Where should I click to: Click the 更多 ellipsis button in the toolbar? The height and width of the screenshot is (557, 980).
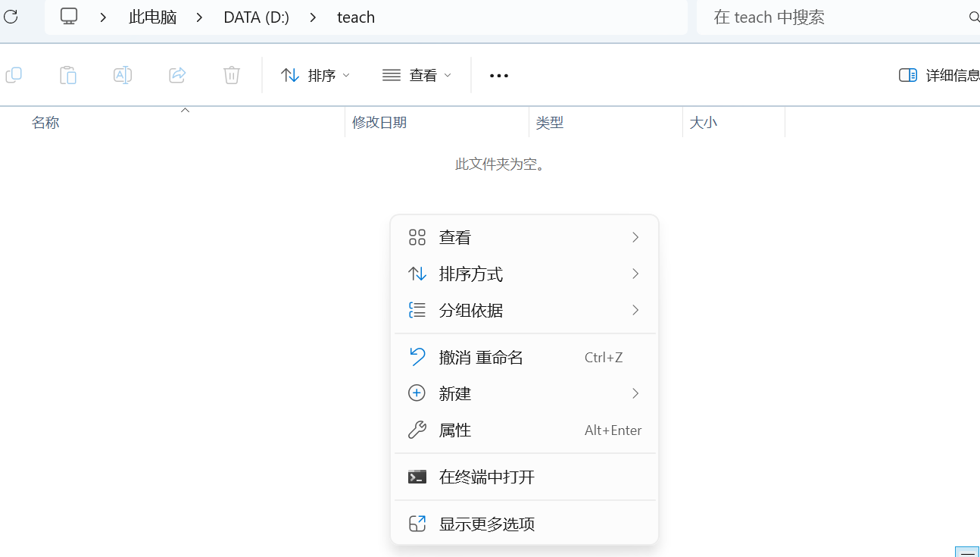[x=498, y=75]
